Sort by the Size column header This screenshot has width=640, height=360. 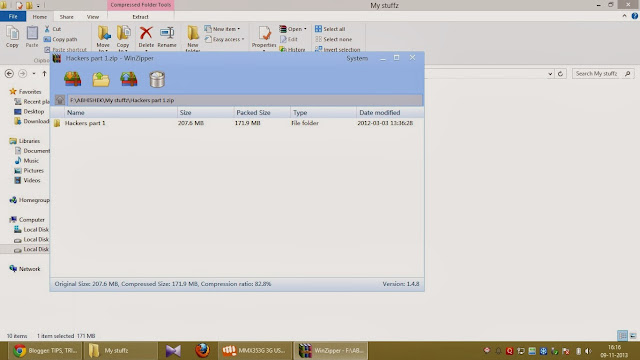206,112
